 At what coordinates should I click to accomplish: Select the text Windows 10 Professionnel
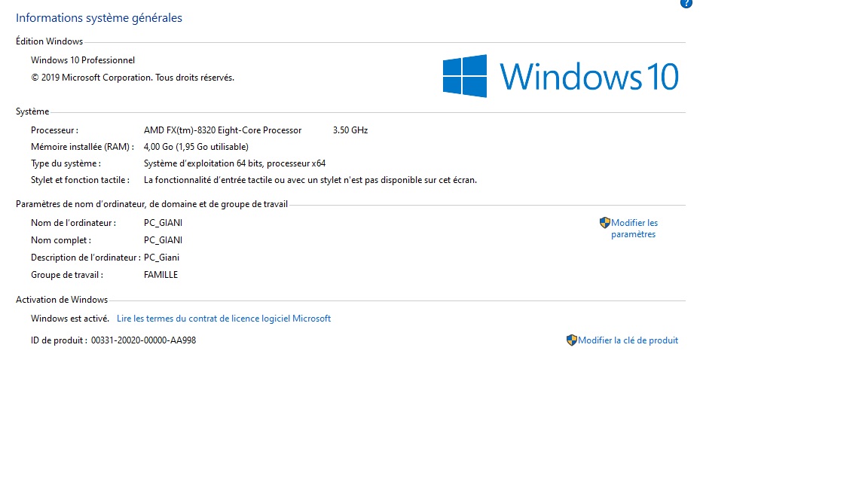point(83,60)
